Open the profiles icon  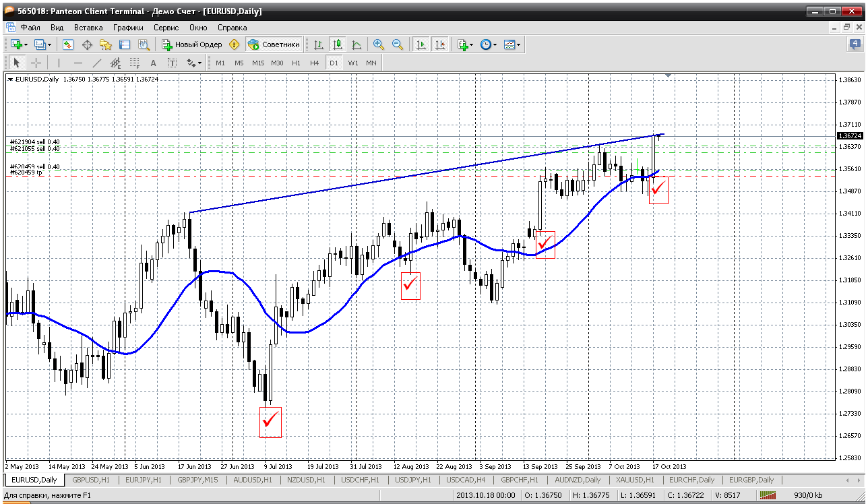click(40, 44)
